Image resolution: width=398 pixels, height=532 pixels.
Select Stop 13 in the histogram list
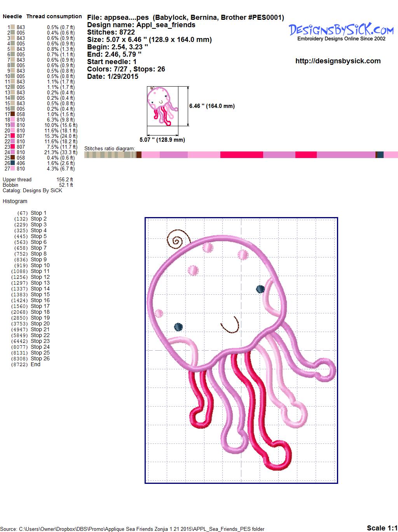pyautogui.click(x=40, y=283)
